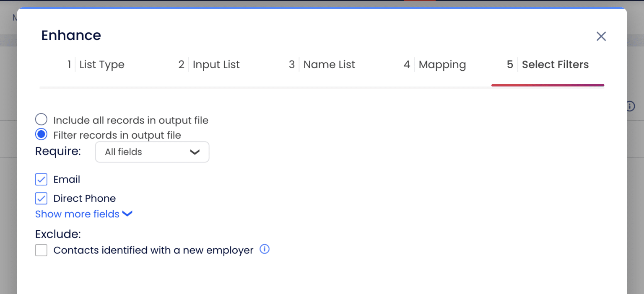Image resolution: width=644 pixels, height=294 pixels.
Task: Close the Enhance dialog with the X icon
Action: click(x=601, y=36)
